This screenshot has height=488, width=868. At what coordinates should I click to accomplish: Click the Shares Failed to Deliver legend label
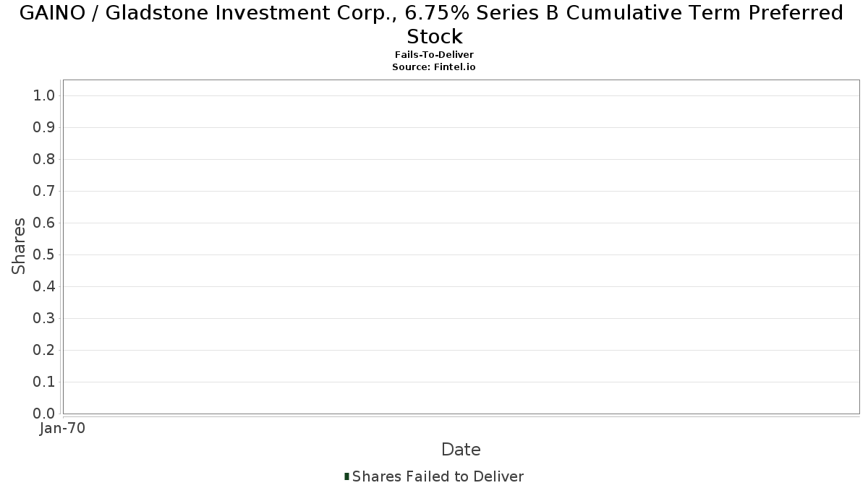[x=438, y=476]
